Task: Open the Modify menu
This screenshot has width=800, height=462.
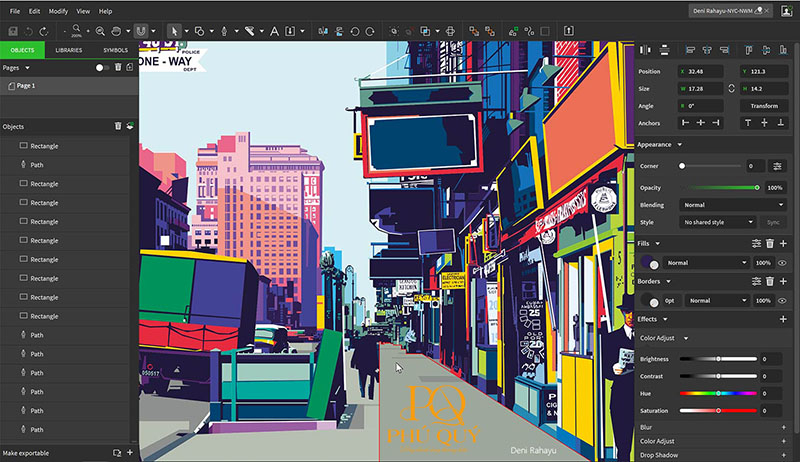Action: (x=58, y=11)
